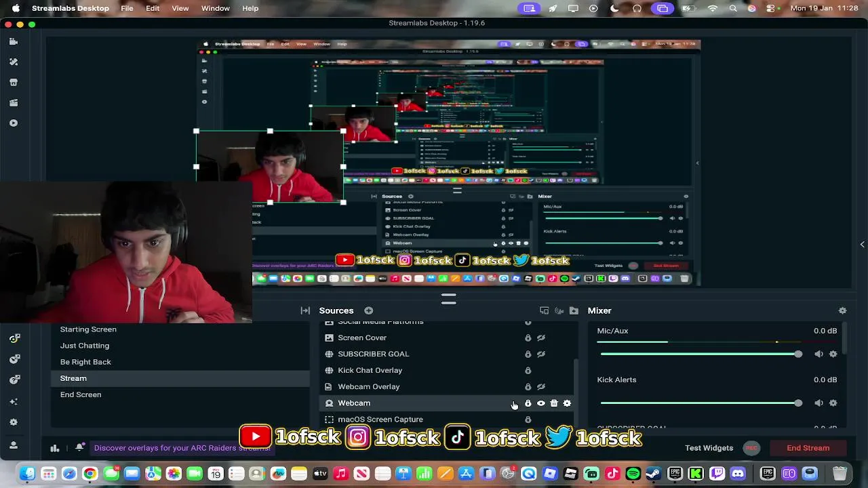Open TikTok app from the dock
Image resolution: width=868 pixels, height=488 pixels.
click(612, 474)
